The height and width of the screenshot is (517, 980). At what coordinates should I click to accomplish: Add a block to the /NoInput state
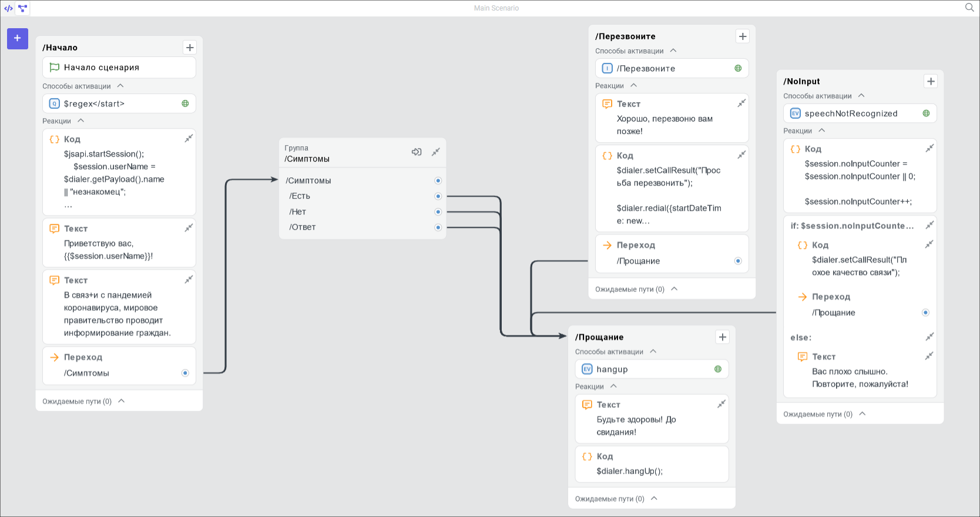click(931, 81)
